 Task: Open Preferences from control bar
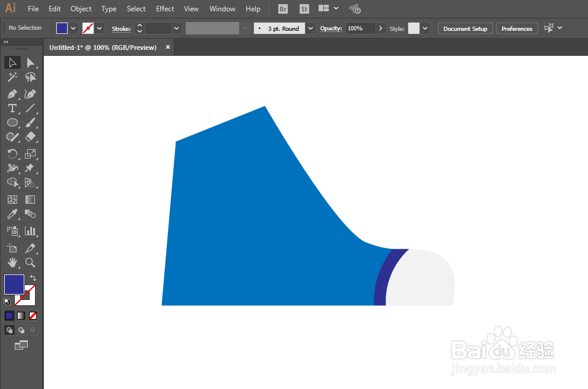pyautogui.click(x=517, y=29)
